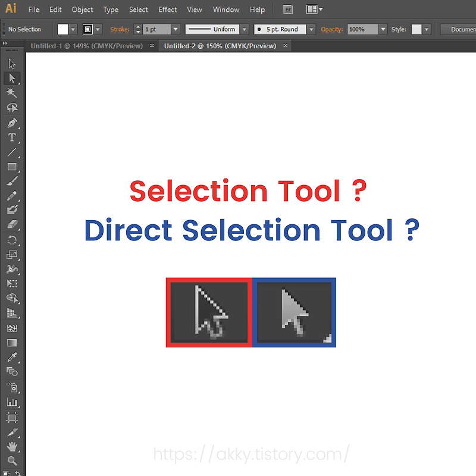476x476 pixels.
Task: Activate the Type tool
Action: pos(13,137)
